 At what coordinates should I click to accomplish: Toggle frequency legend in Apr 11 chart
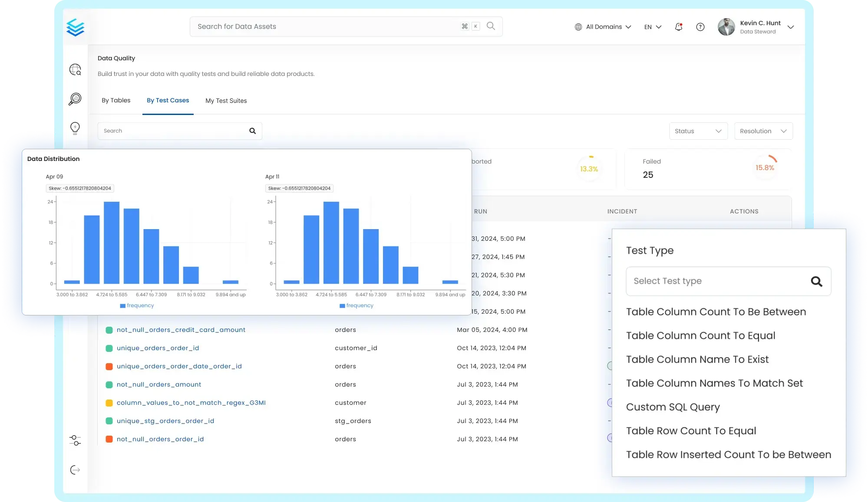(356, 305)
